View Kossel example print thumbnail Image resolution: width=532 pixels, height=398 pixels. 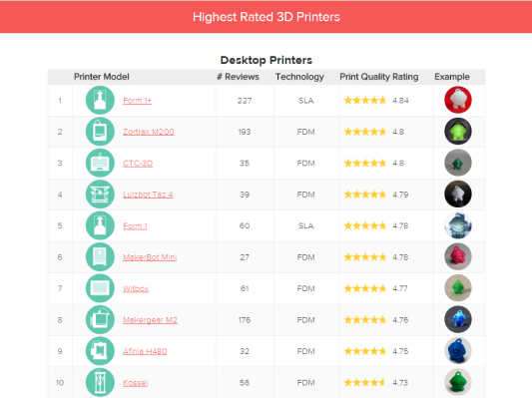tap(458, 382)
